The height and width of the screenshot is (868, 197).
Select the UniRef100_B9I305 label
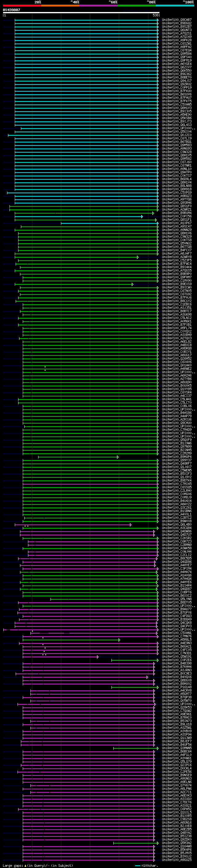point(177,111)
